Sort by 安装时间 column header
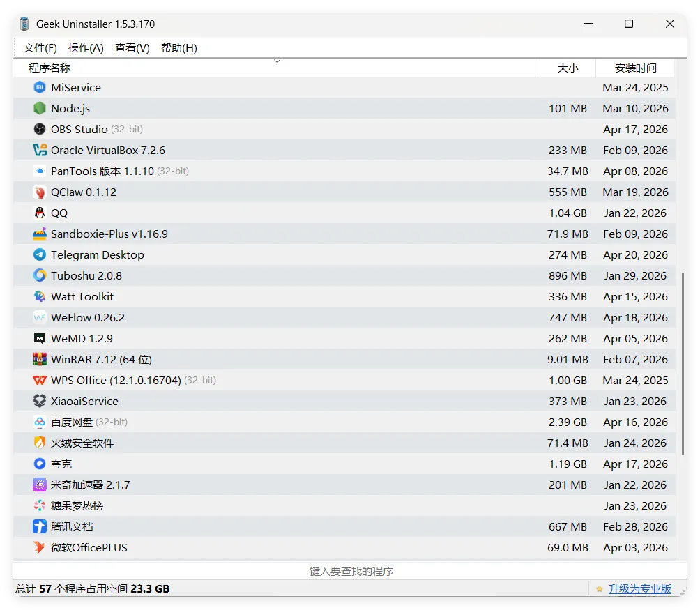Image resolution: width=700 pixels, height=610 pixels. click(635, 68)
